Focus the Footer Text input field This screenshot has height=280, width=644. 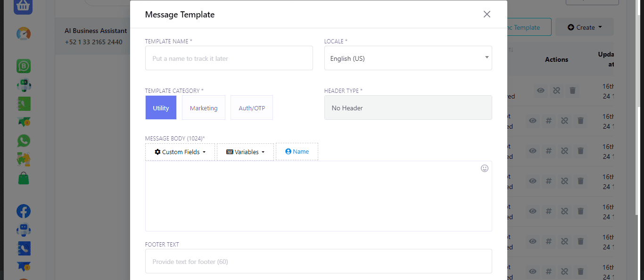pyautogui.click(x=318, y=262)
